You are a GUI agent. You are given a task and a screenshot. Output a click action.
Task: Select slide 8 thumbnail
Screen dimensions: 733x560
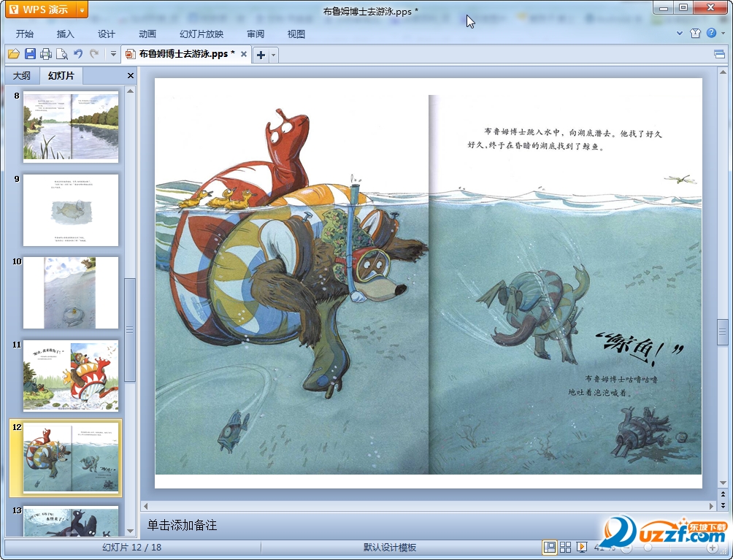point(71,127)
